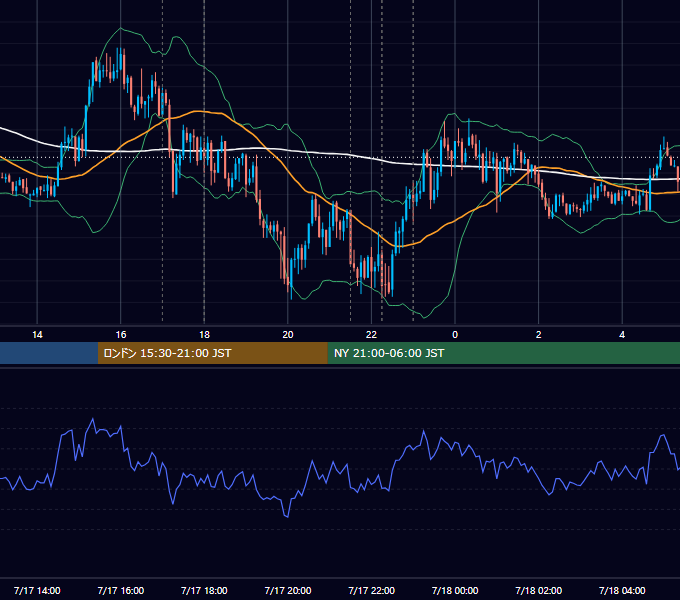Screen dimensions: 680x600
Task: Click the 7/17 16:00 time label
Action: [121, 590]
